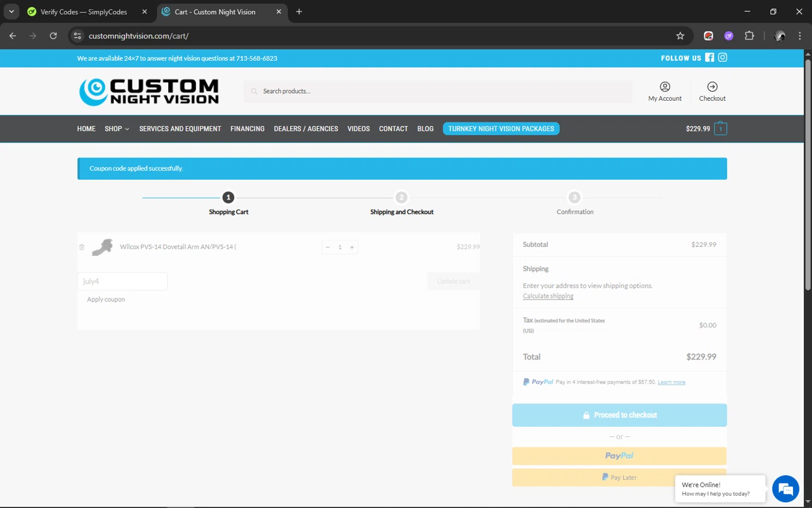The image size is (812, 508).
Task: Open the live chat bubble icon
Action: (x=785, y=489)
